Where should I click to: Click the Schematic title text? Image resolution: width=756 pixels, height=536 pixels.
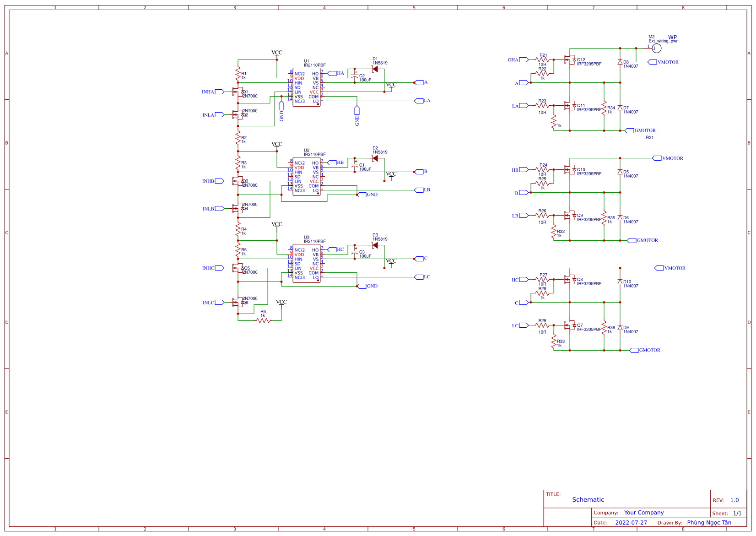point(588,500)
